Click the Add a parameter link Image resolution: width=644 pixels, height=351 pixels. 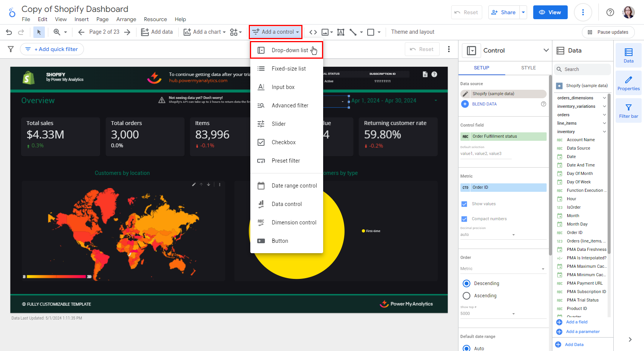tap(583, 331)
